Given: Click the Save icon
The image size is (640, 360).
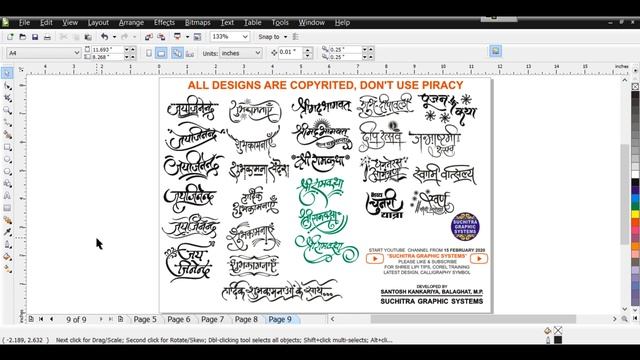Looking at the screenshot, I should [x=35, y=37].
